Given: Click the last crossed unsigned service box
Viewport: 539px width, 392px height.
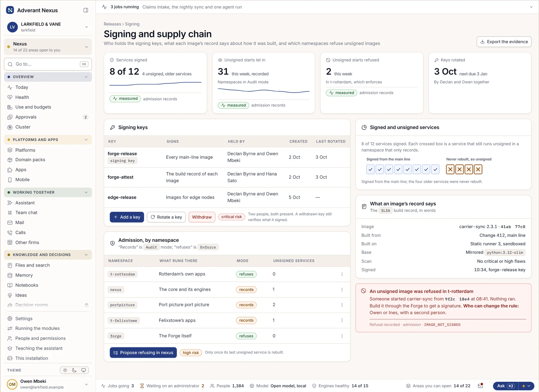Looking at the screenshot, I should [x=478, y=169].
